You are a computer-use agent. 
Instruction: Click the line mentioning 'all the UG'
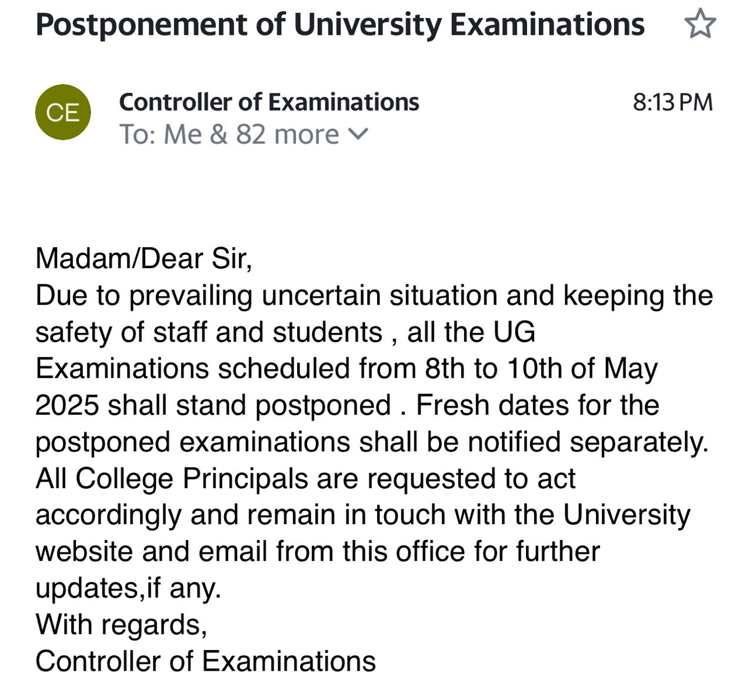point(285,332)
